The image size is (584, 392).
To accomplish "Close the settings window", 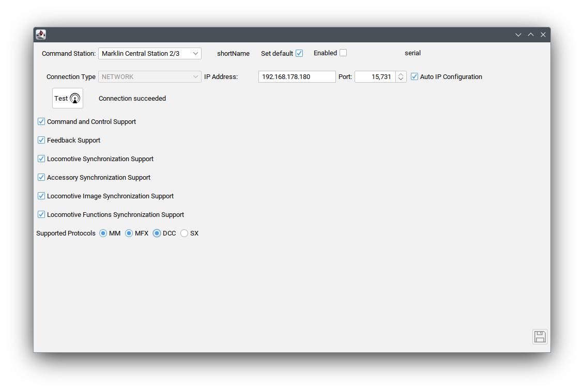I will click(543, 35).
